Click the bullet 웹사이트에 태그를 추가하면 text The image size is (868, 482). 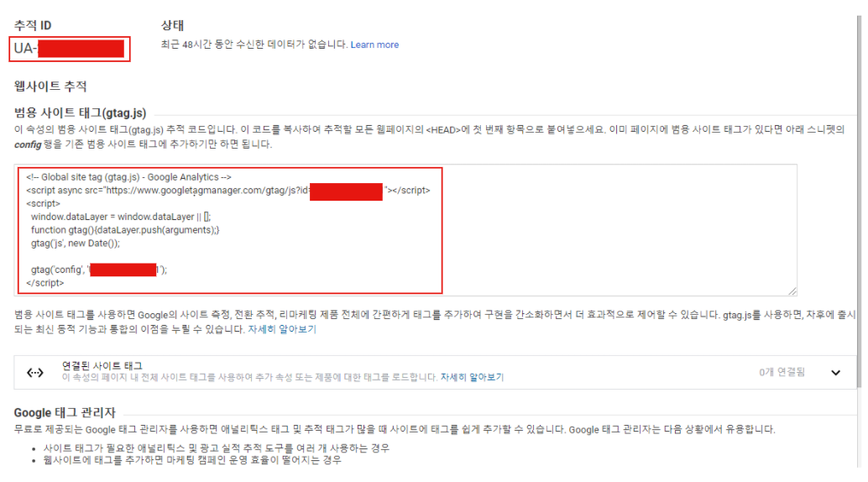(192, 460)
